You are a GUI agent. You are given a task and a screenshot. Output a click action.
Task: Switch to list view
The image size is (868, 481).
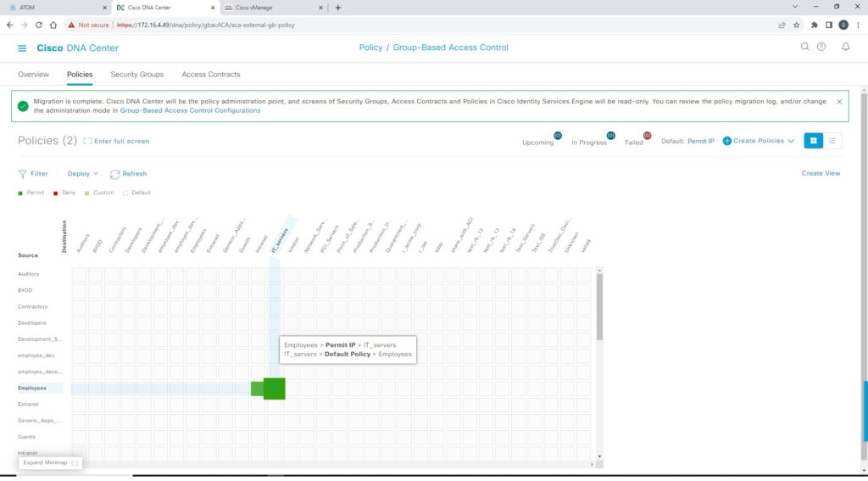pos(832,141)
